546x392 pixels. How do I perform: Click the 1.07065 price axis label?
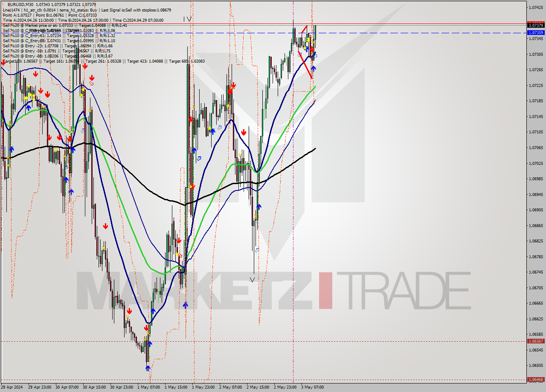[536, 148]
